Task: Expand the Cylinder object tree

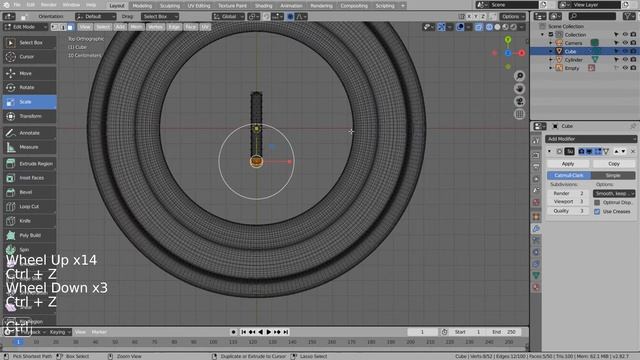Action: (x=551, y=60)
